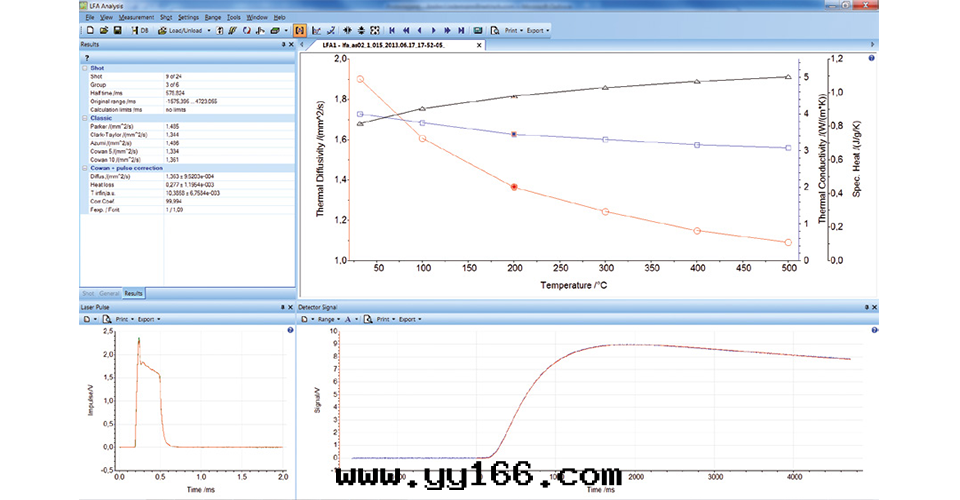Go to last shot with skip-forward icon
The width and height of the screenshot is (960, 500).
(460, 30)
